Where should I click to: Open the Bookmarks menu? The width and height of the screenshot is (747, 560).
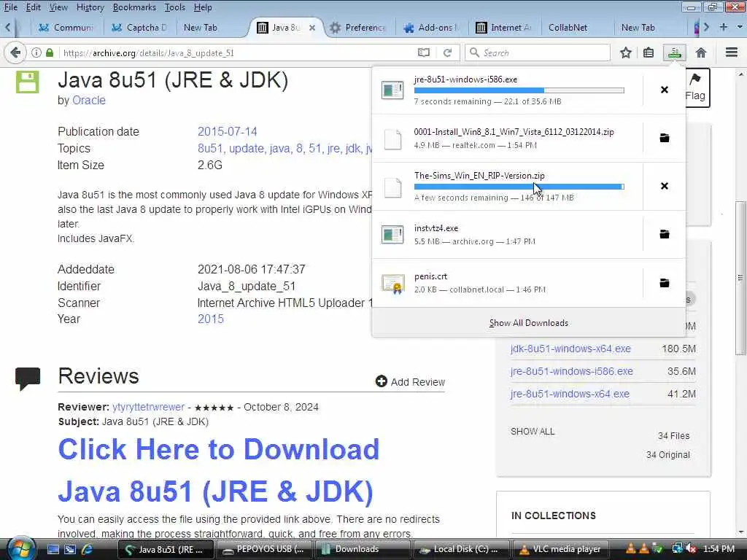click(x=134, y=7)
